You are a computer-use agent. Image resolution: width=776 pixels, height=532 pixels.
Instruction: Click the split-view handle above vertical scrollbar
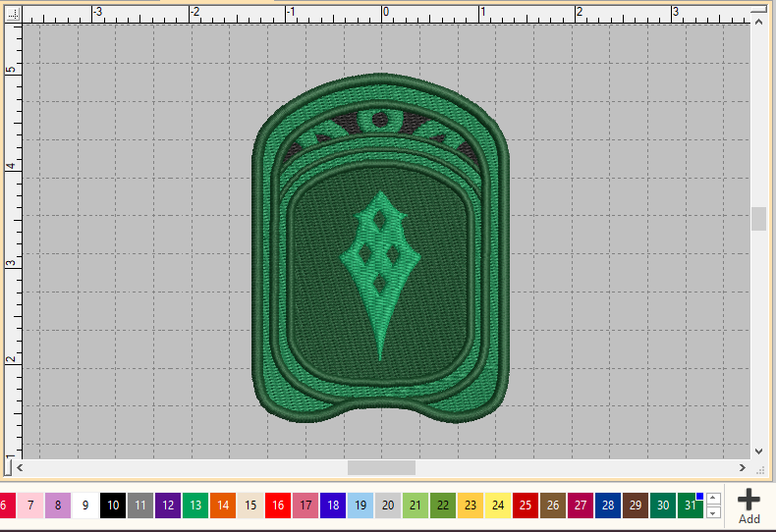point(758,10)
